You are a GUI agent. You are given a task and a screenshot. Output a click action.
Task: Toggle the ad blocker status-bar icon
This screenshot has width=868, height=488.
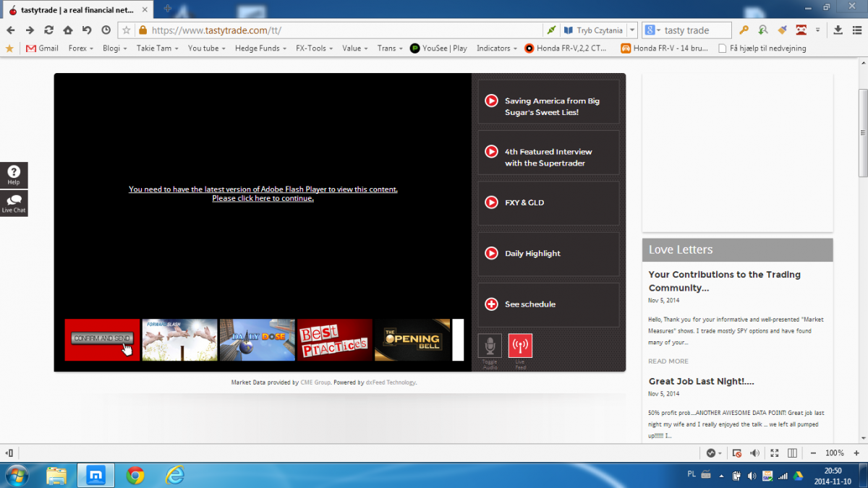(737, 453)
